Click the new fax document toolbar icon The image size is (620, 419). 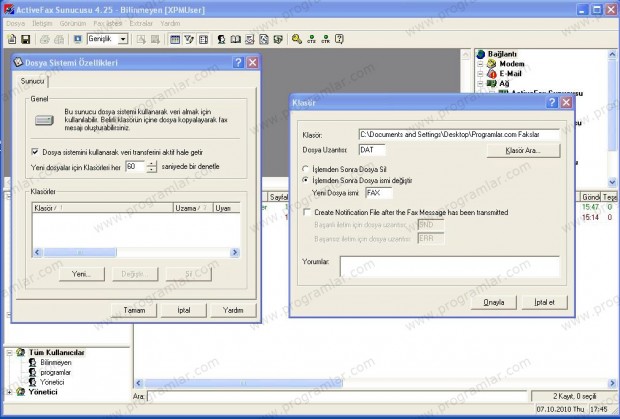point(12,39)
